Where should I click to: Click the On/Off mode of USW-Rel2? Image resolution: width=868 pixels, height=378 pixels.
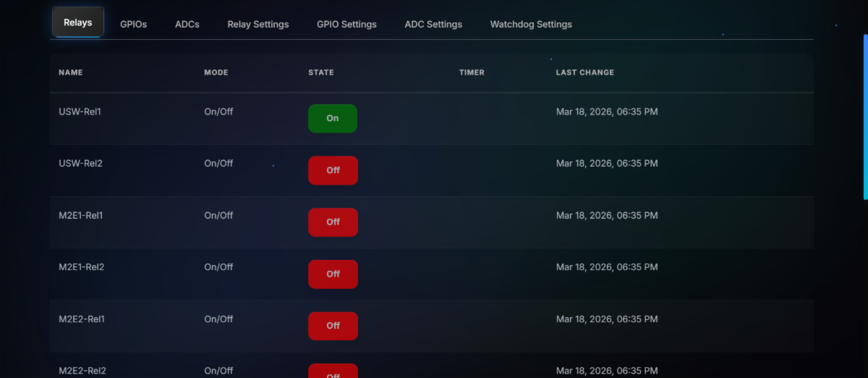click(218, 164)
